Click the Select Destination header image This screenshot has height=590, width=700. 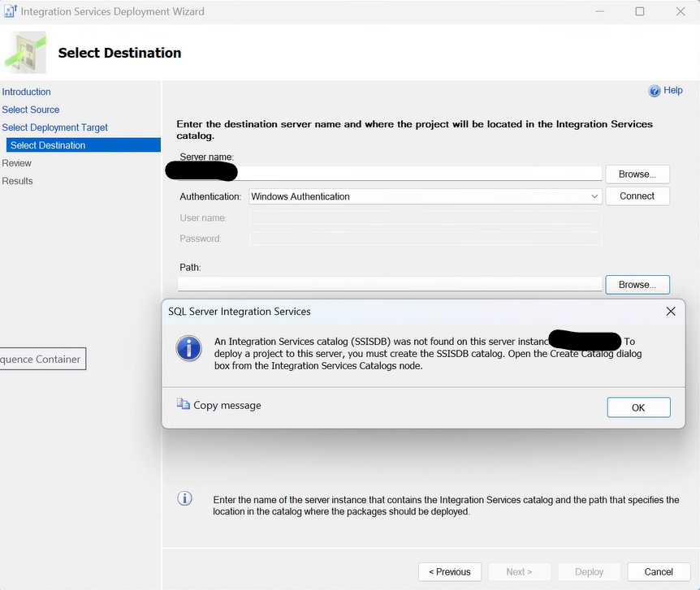(x=25, y=52)
